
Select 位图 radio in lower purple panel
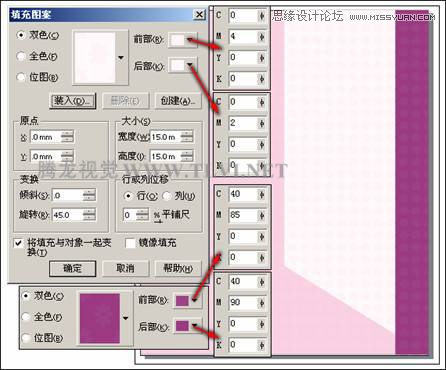26,338
